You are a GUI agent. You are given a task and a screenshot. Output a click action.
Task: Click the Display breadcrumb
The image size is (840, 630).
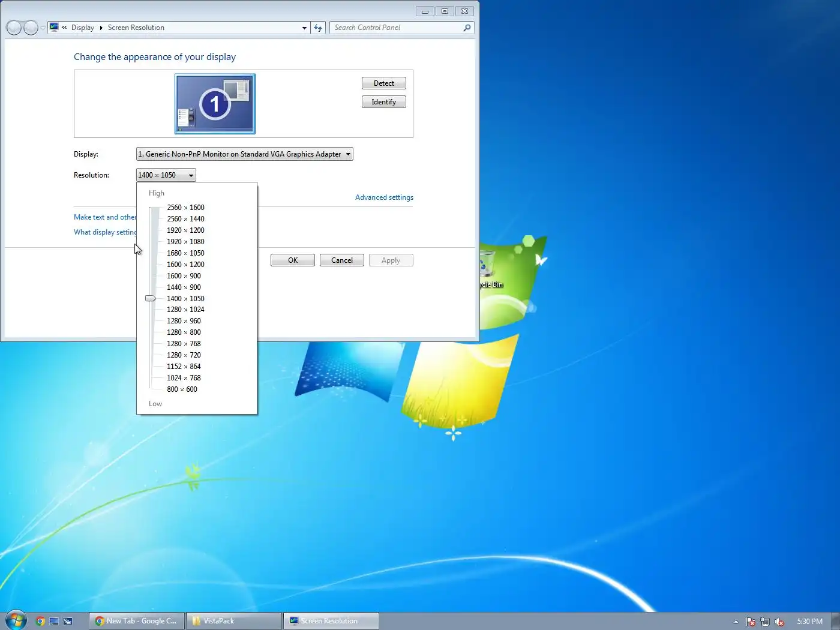(83, 28)
